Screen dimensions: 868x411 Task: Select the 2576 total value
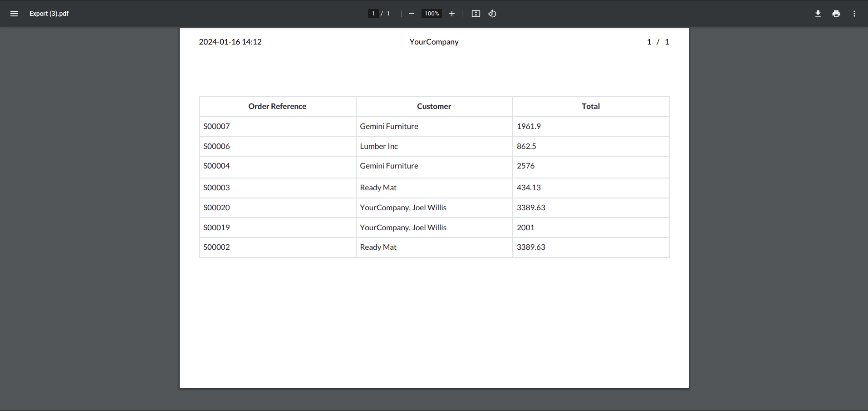(525, 166)
